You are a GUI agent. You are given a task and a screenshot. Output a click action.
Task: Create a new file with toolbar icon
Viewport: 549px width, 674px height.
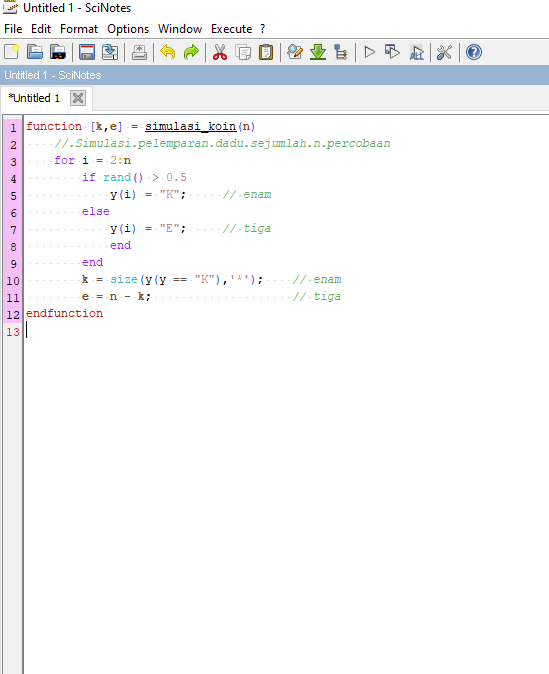point(12,52)
